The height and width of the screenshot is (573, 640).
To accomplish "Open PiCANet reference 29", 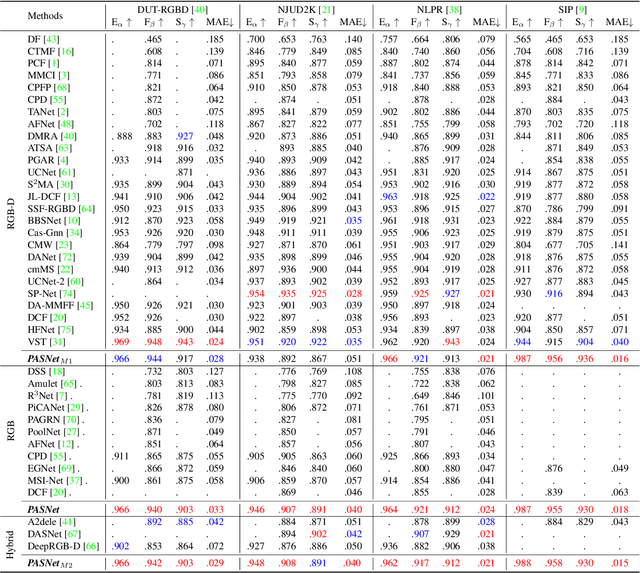I will click(x=75, y=408).
